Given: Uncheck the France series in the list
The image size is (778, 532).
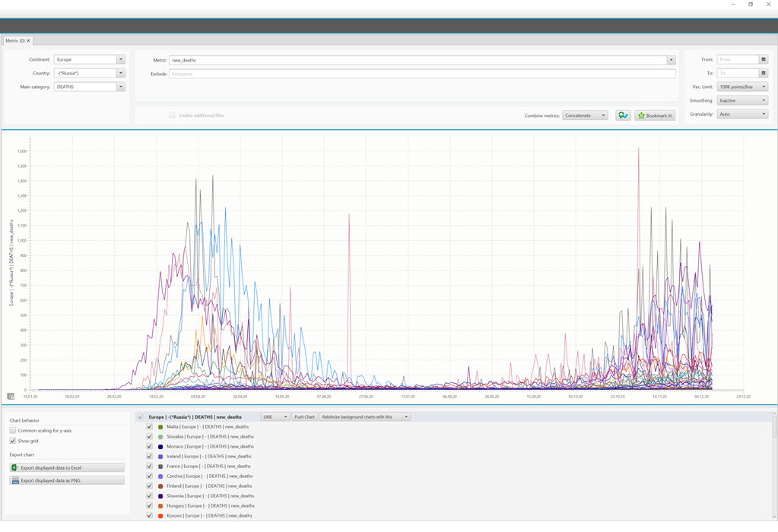Looking at the screenshot, I should click(x=148, y=466).
